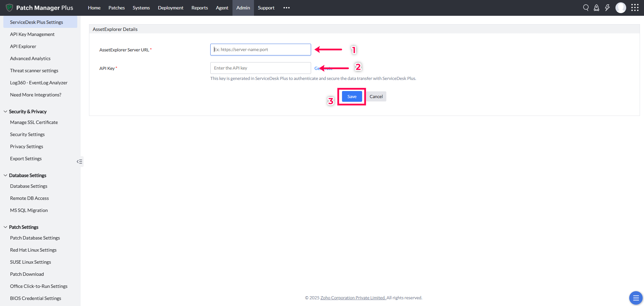The width and height of the screenshot is (644, 306).
Task: Open the apps grid launcher icon
Action: pyautogui.click(x=635, y=8)
